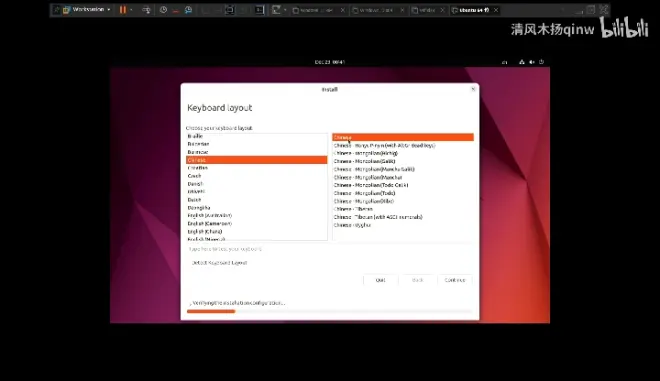Select Chinese - Mongolian (Todo) variant
The image size is (660, 381).
(403, 193)
